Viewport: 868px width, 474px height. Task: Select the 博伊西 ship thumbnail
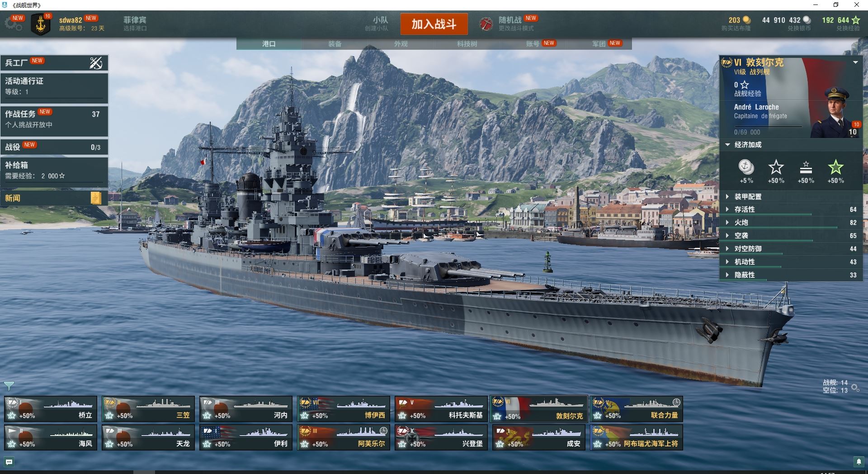(x=344, y=409)
